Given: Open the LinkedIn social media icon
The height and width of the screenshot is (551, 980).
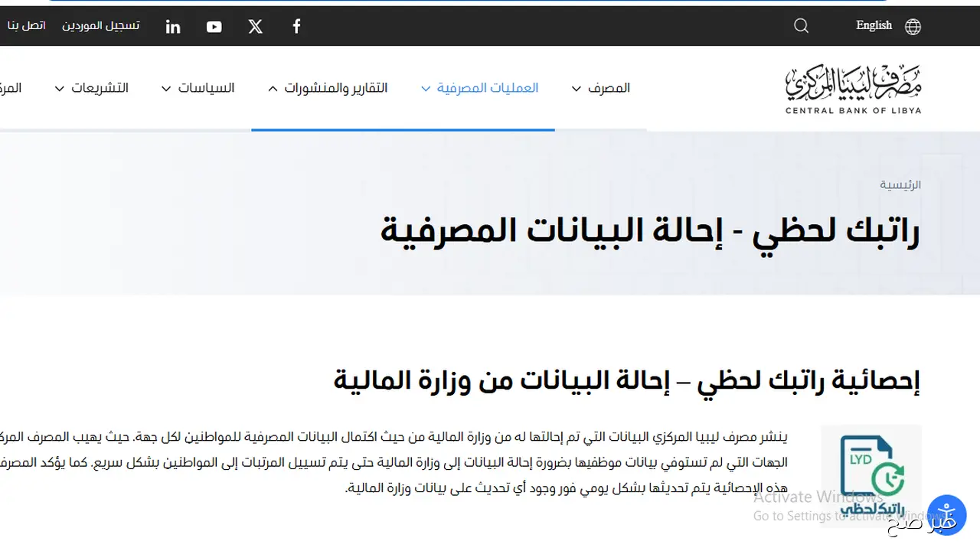Looking at the screenshot, I should [x=172, y=26].
